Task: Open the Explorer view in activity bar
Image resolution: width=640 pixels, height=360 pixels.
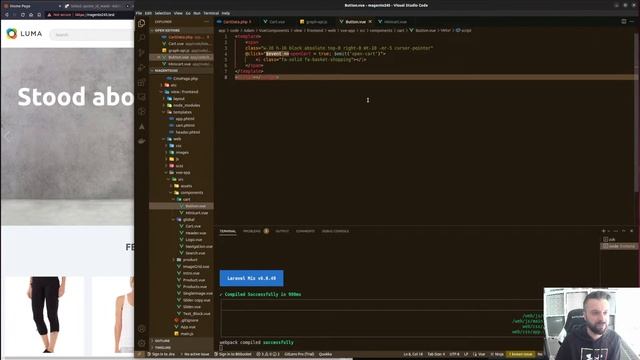Action: pyautogui.click(x=142, y=23)
